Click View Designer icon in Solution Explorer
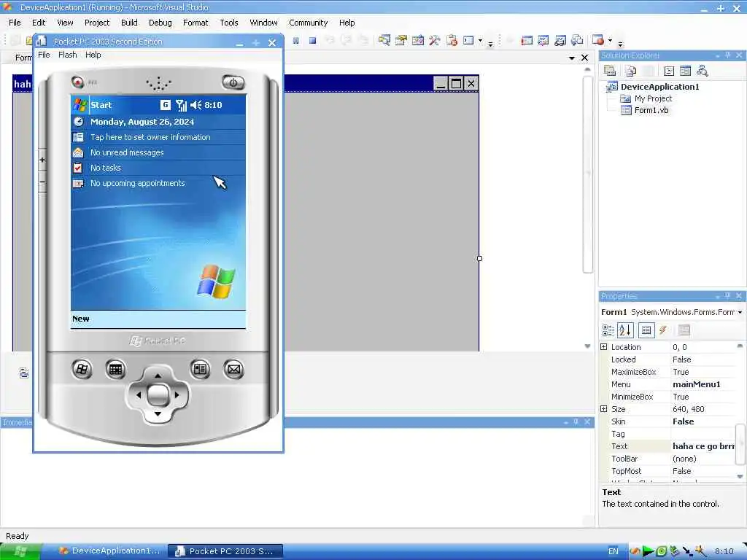The height and width of the screenshot is (560, 747). (x=685, y=71)
